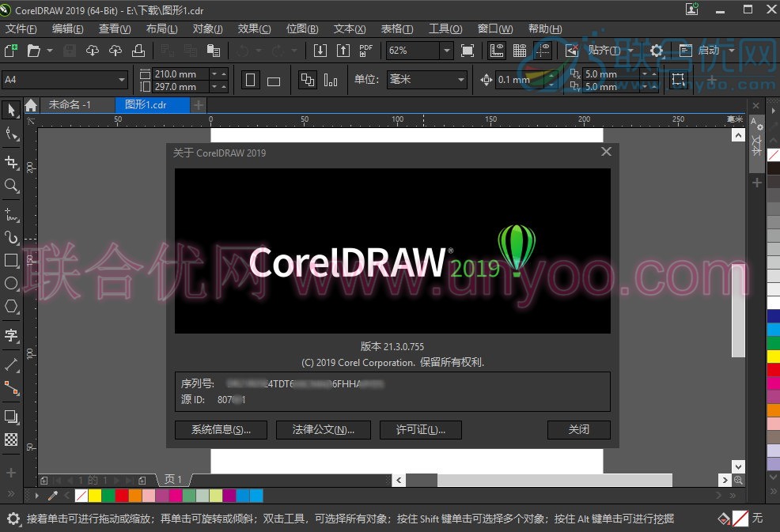The image size is (780, 532).
Task: Set page to portrait orientation
Action: click(x=250, y=80)
